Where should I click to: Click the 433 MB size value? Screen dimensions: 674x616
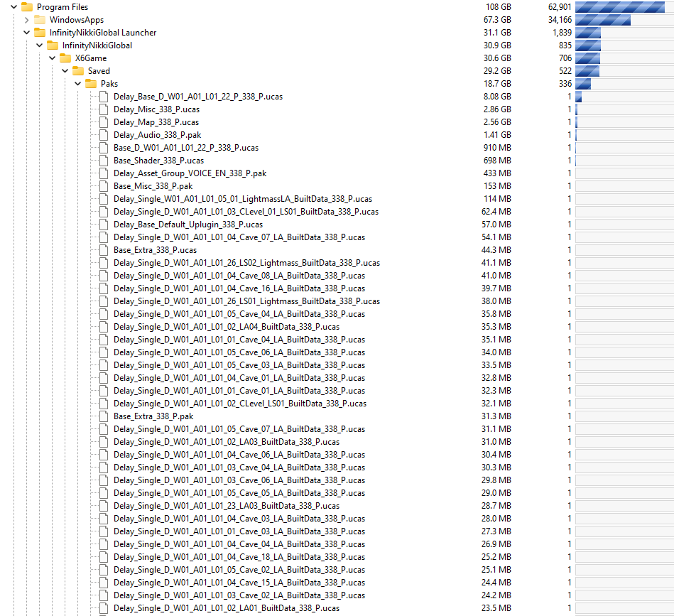[x=497, y=173]
